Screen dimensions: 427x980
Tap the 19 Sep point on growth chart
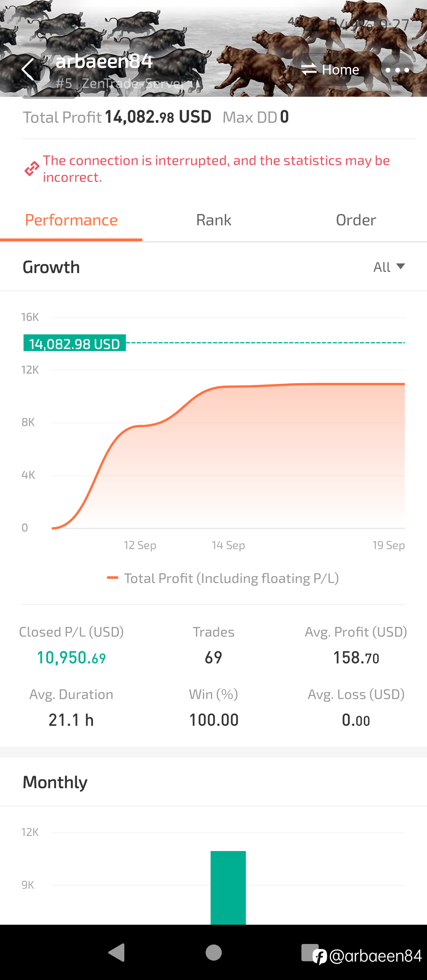[x=404, y=384]
